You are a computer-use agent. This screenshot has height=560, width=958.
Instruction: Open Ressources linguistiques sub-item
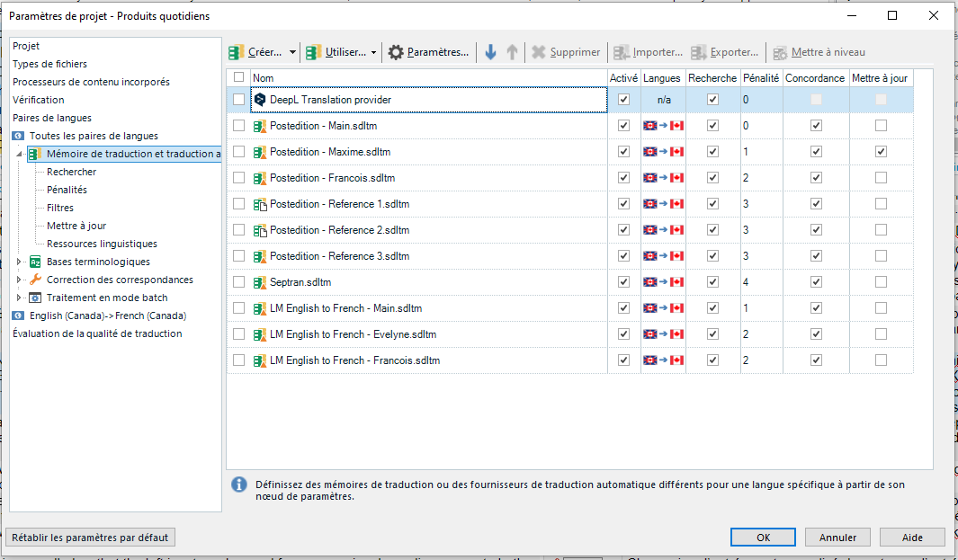point(102,244)
